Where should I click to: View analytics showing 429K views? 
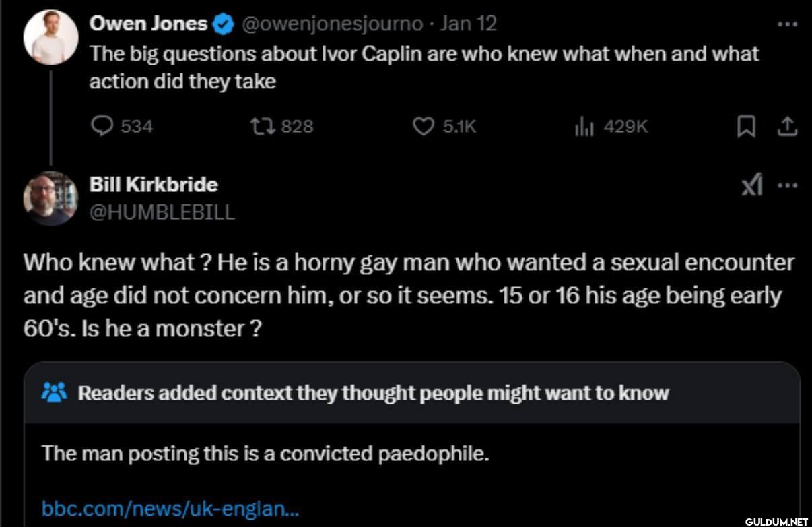click(584, 126)
